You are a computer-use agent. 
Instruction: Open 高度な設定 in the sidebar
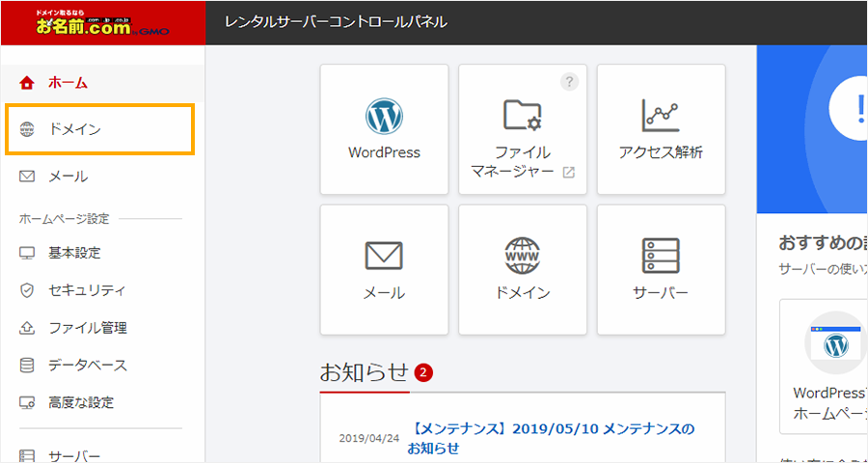(x=102, y=402)
